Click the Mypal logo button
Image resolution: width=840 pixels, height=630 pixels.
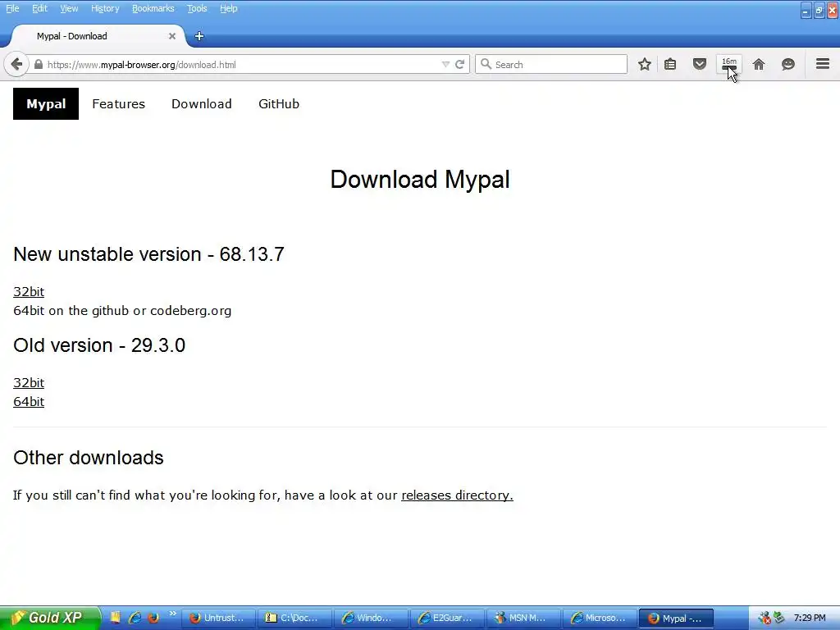pyautogui.click(x=46, y=104)
